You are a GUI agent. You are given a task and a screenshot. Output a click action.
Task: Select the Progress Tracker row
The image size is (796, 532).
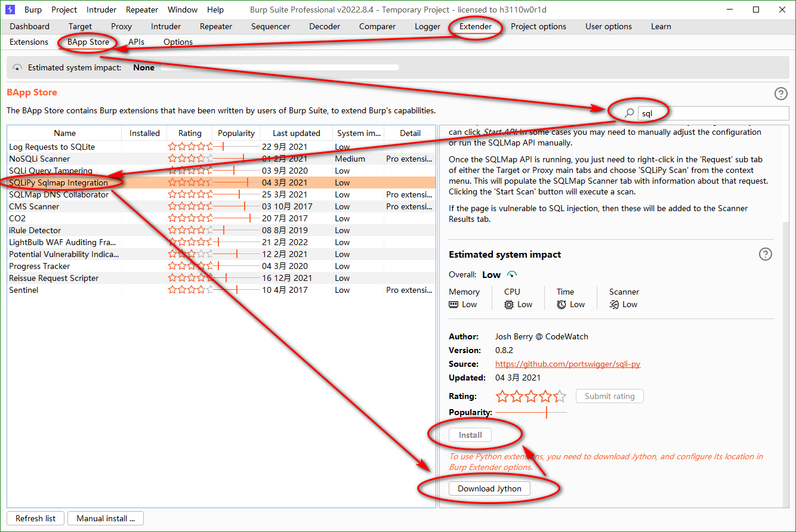221,266
